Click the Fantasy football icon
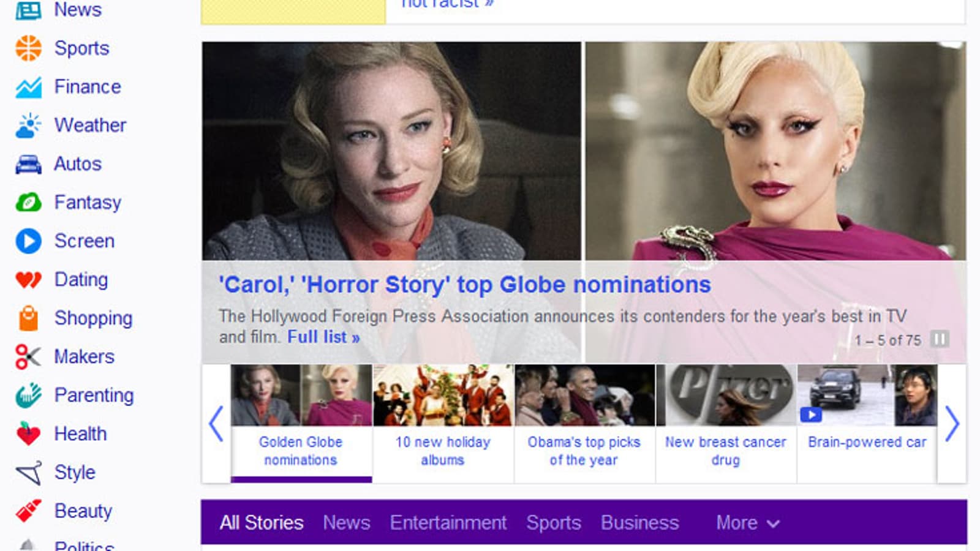Image resolution: width=980 pixels, height=551 pixels. pyautogui.click(x=28, y=203)
